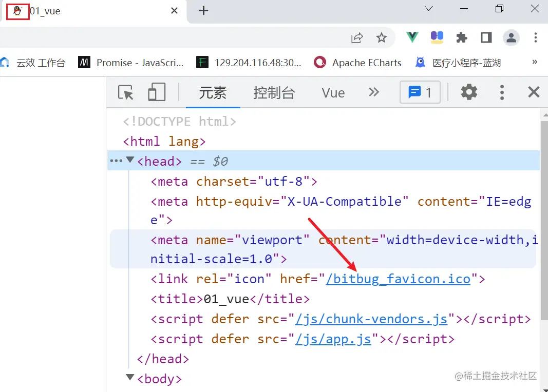Open the /js/app.js link
The height and width of the screenshot is (392, 548).
[333, 339]
